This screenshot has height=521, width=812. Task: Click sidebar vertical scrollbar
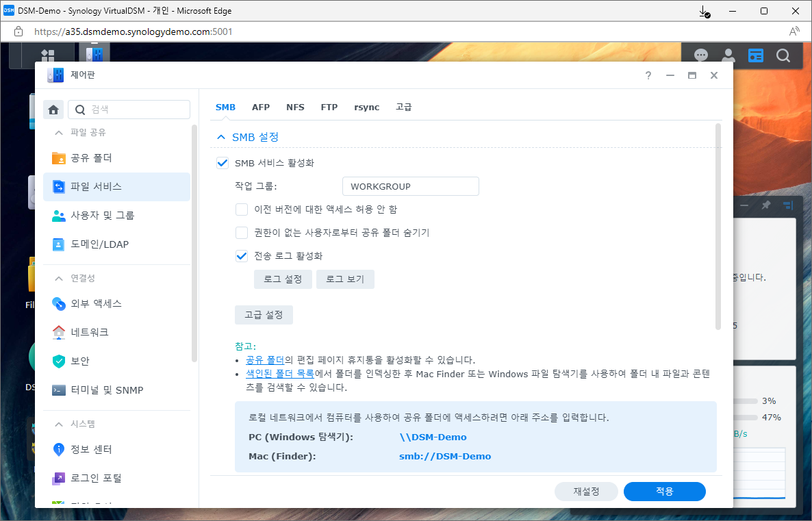[194, 244]
